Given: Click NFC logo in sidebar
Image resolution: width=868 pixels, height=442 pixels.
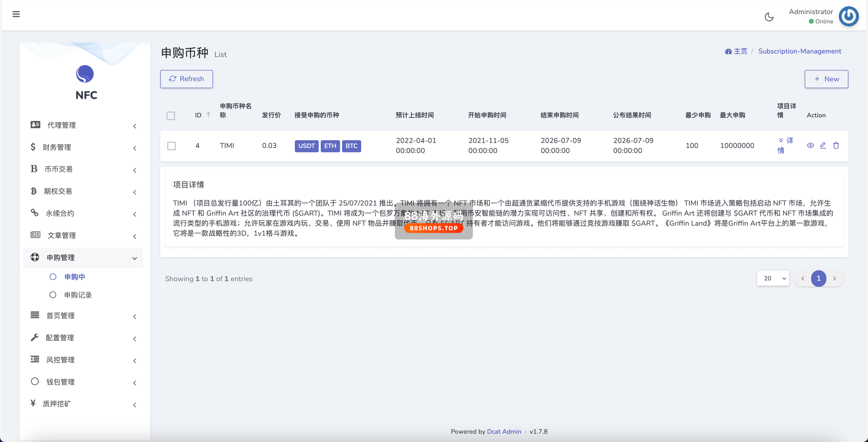Looking at the screenshot, I should click(85, 74).
